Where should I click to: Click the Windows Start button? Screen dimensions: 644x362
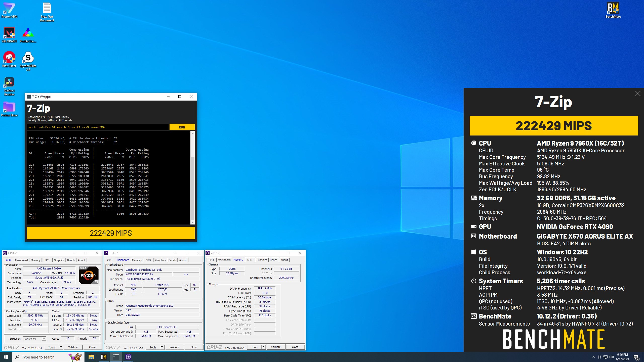coord(6,357)
